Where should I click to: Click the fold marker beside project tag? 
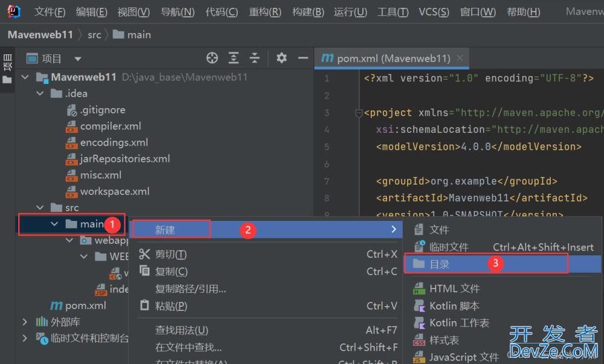click(x=359, y=113)
